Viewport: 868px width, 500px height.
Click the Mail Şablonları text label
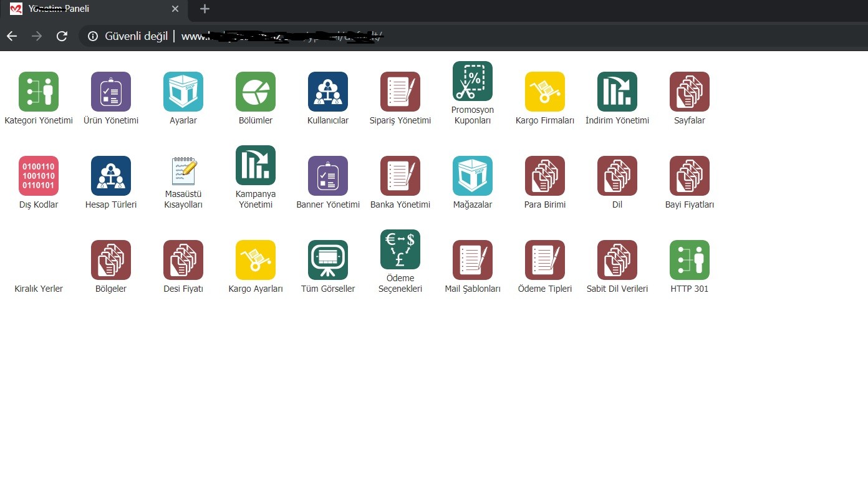click(473, 289)
